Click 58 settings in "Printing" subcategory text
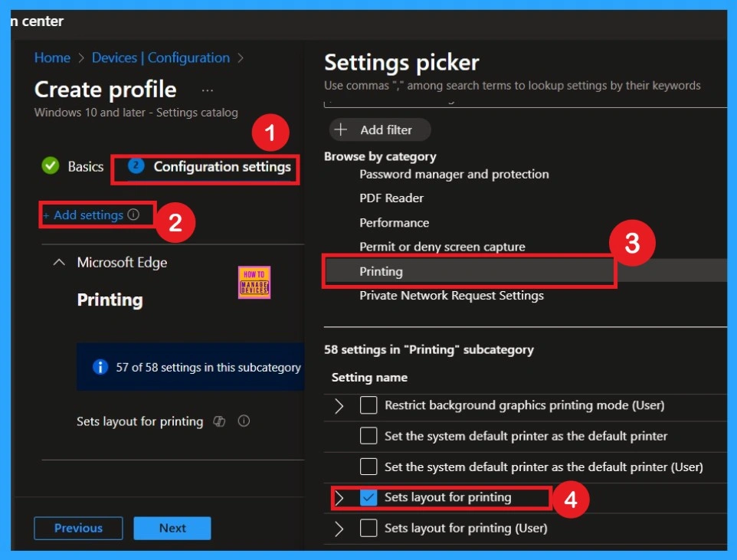Image resolution: width=737 pixels, height=560 pixels. click(429, 349)
